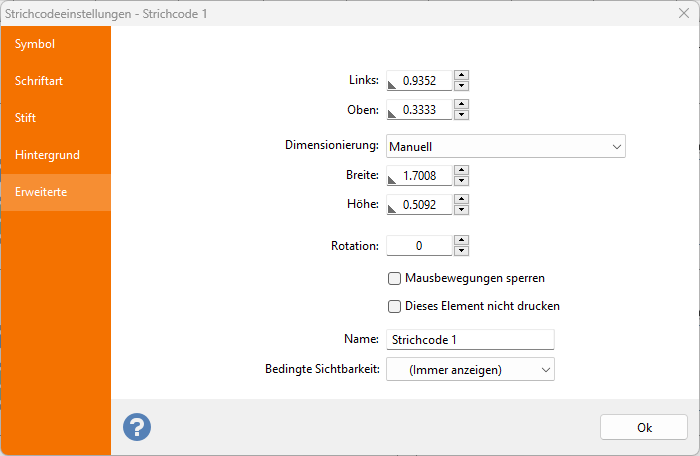Open the blue help question mark icon
Screen dimensions: 700x456
point(137,427)
